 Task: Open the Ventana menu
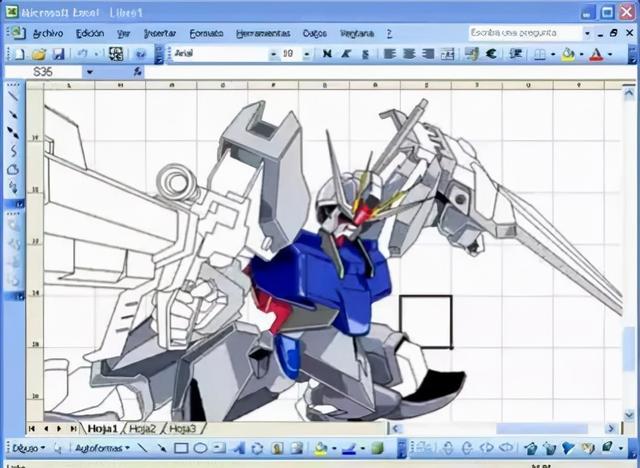[357, 33]
